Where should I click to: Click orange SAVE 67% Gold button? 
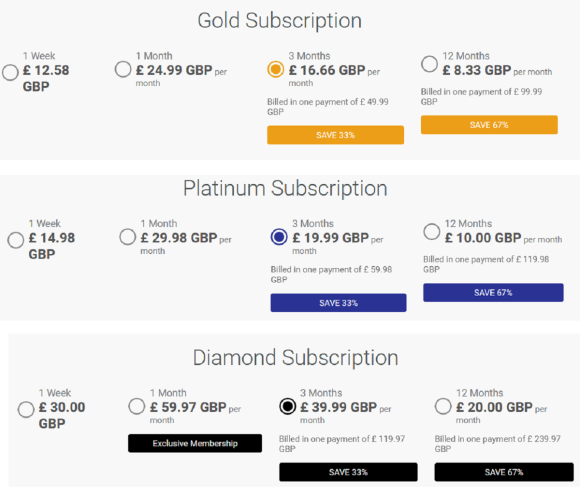[x=489, y=125]
